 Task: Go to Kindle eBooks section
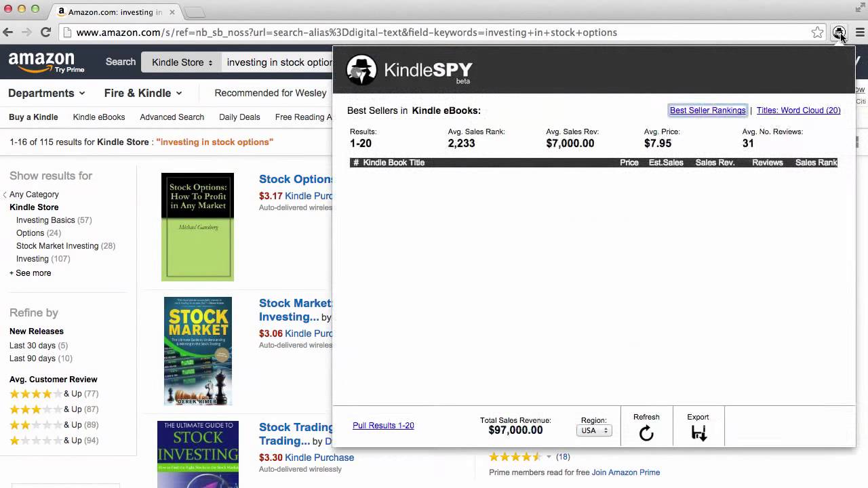pos(99,117)
